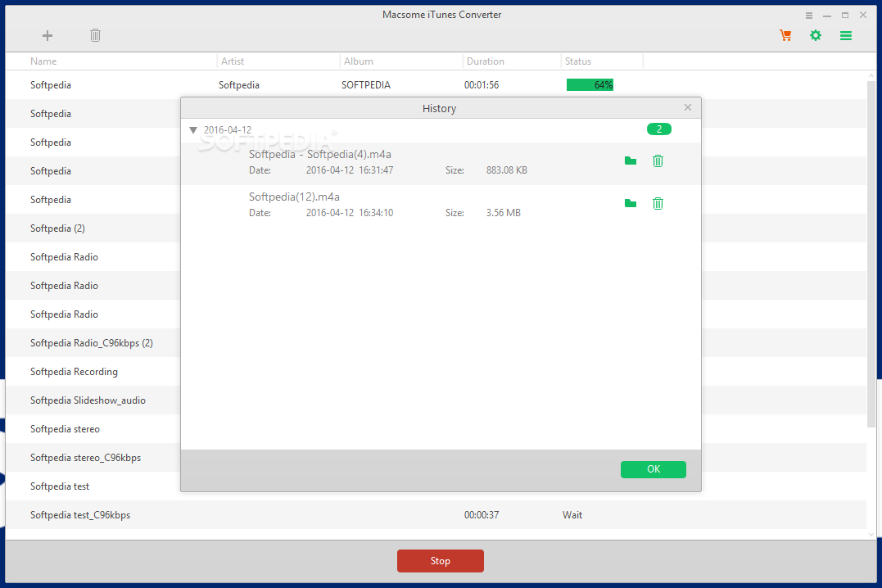The height and width of the screenshot is (588, 882).
Task: Click the date 2016-04-12 16:34:10
Action: 350,213
